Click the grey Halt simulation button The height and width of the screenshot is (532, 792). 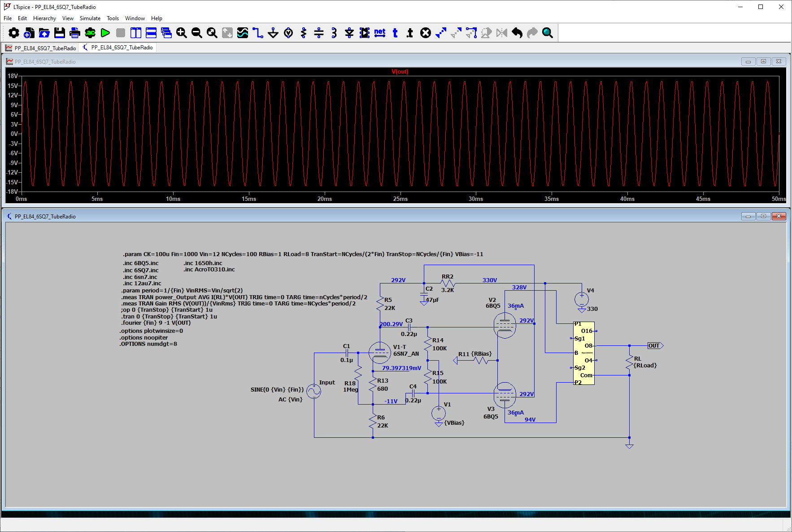point(121,33)
